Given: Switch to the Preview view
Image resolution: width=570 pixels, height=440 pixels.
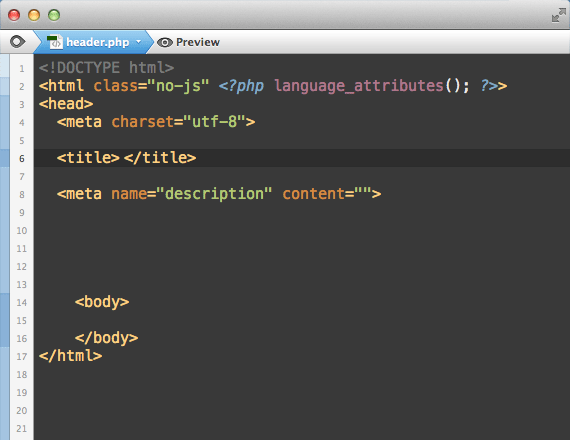Looking at the screenshot, I should [188, 42].
